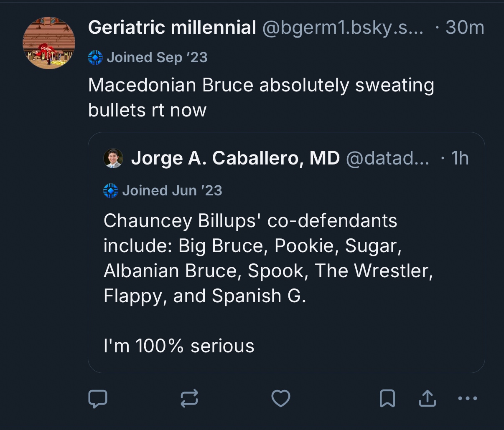Click the Joined Jun '23 label
Image resolution: width=504 pixels, height=430 pixels.
click(x=172, y=191)
